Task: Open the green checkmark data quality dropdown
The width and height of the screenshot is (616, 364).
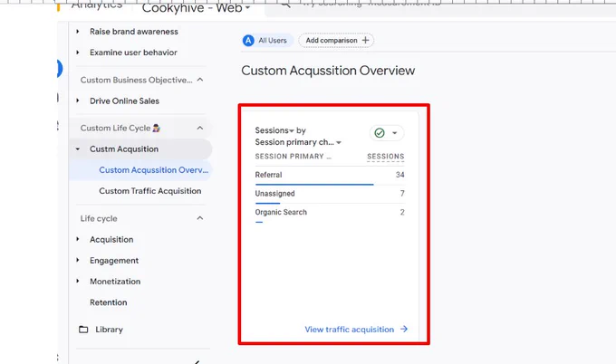Action: (387, 133)
